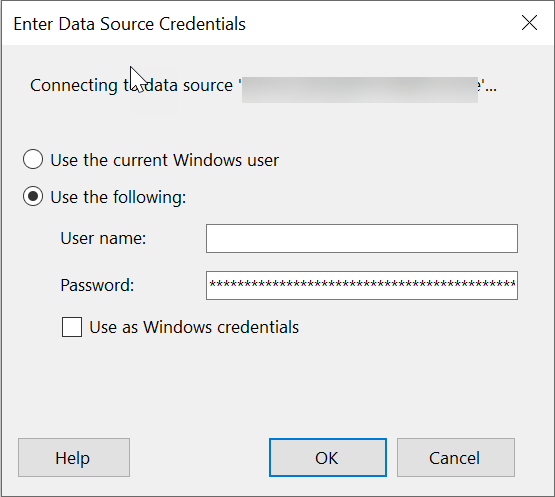Close the Enter Data Source Credentials dialog
Viewport: 555px width, 497px height.
click(x=529, y=23)
